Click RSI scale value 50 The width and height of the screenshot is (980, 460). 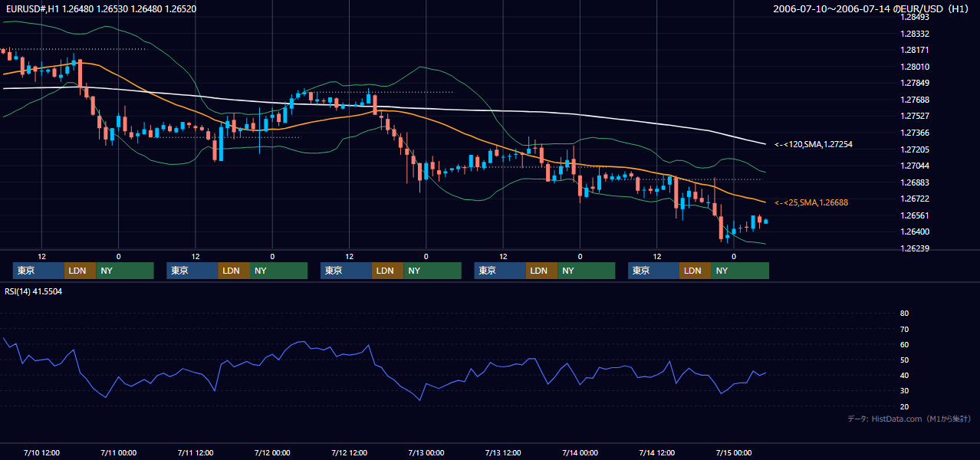tap(904, 360)
